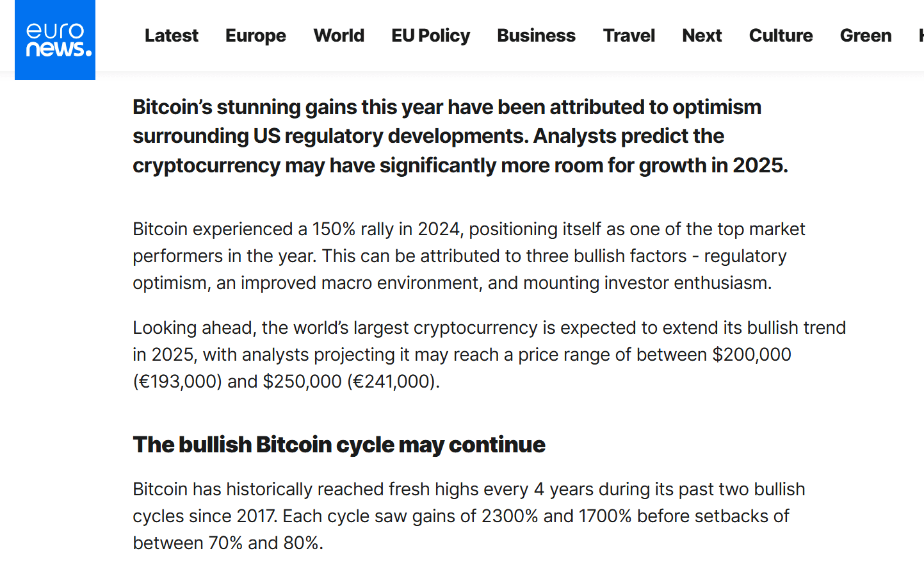Image resolution: width=924 pixels, height=576 pixels.
Task: Click the partially visible last nav item
Action: click(921, 35)
